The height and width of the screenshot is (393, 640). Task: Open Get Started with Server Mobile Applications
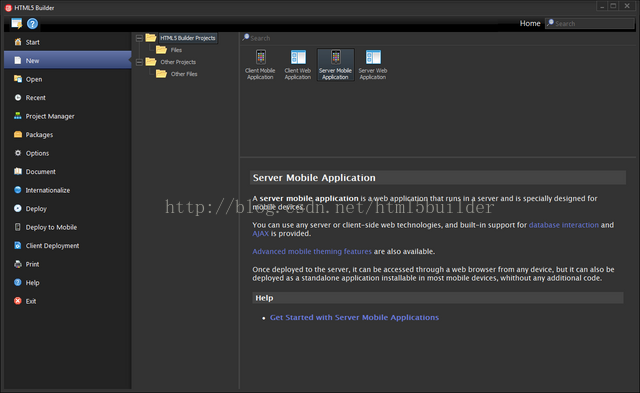(354, 317)
